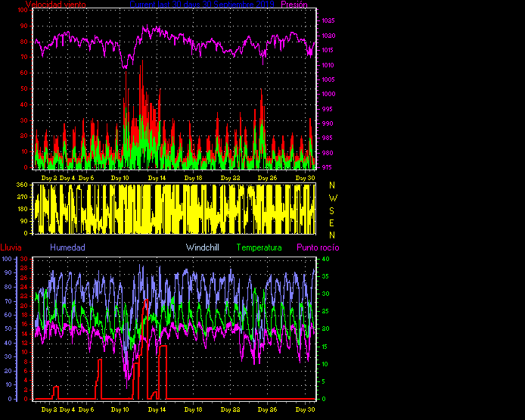
Task: Click 'Day 2' below the wind speed chart
Action: [49, 178]
